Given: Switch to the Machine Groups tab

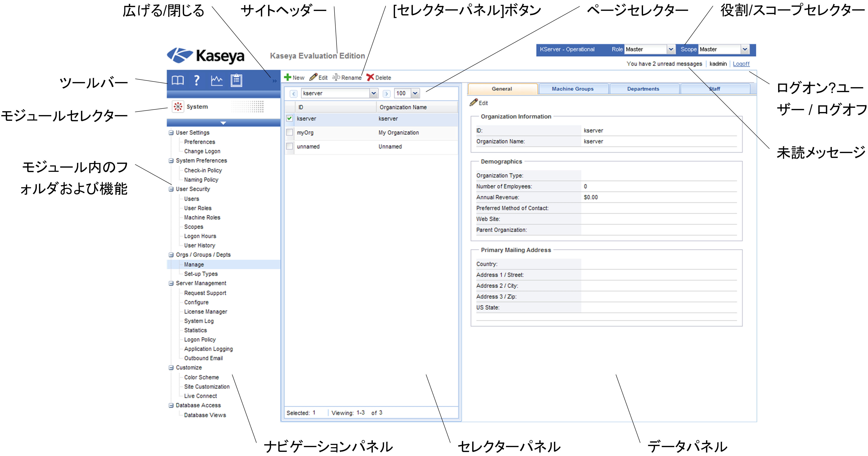Looking at the screenshot, I should pyautogui.click(x=573, y=89).
